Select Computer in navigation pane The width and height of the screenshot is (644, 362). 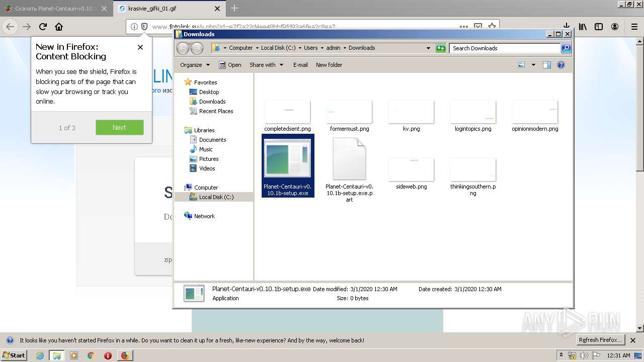click(x=201, y=188)
